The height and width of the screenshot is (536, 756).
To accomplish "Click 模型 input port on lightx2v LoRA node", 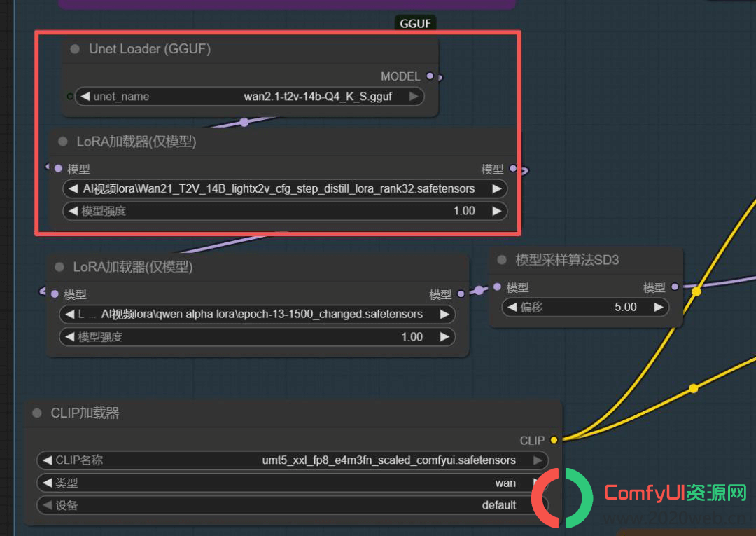I will 58,168.
